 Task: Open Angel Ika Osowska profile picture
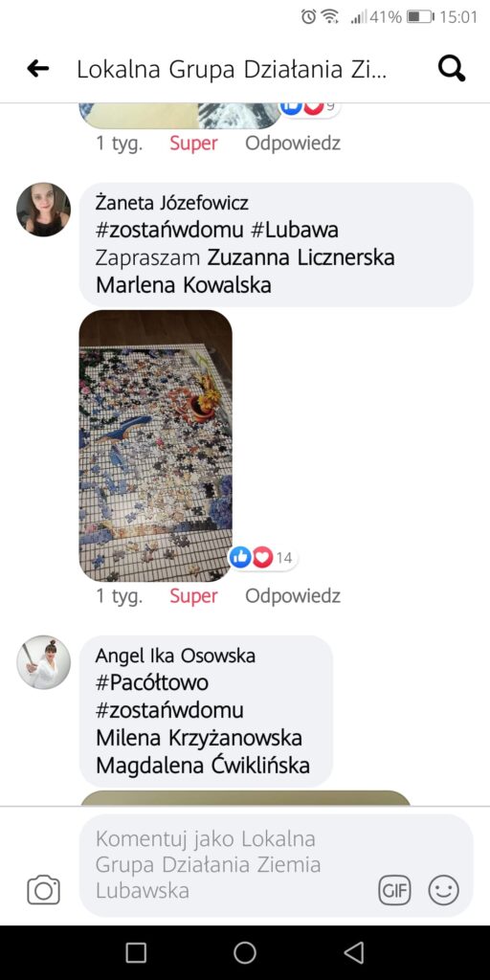[43, 662]
